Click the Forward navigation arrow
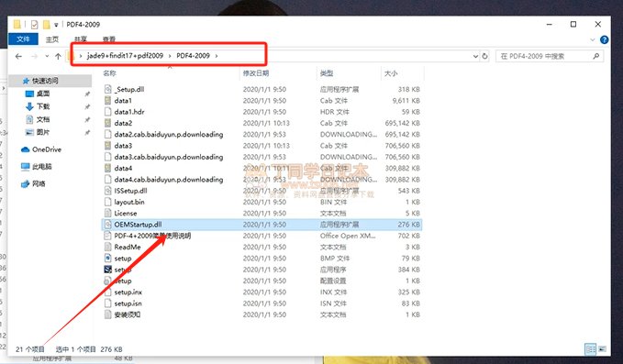This screenshot has width=623, height=364. point(35,56)
